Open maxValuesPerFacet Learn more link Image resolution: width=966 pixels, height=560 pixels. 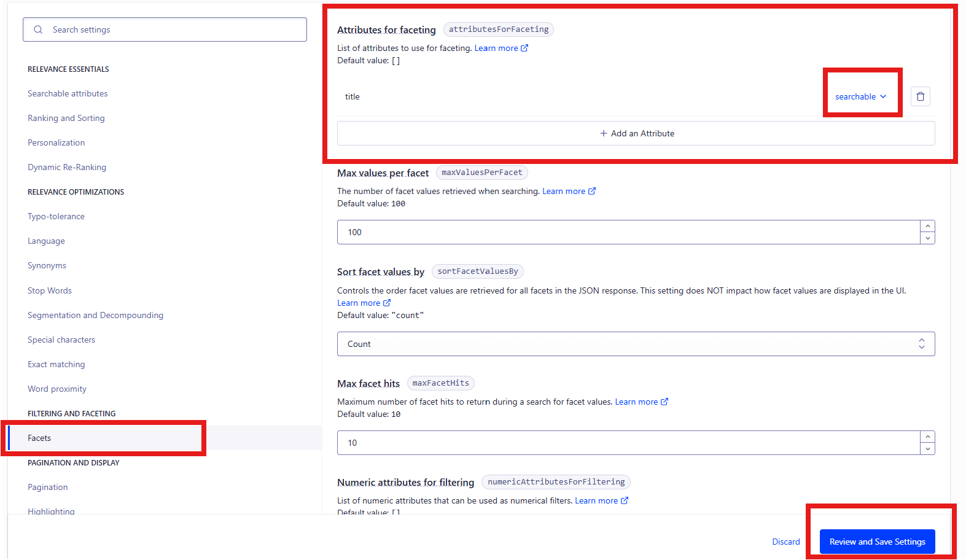coord(569,191)
